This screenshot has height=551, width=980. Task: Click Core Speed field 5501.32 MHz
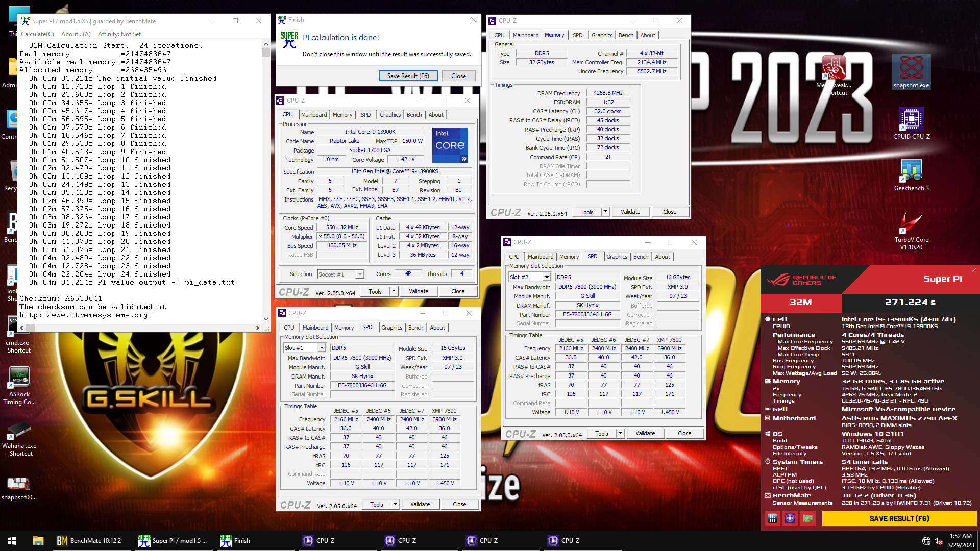pyautogui.click(x=342, y=228)
